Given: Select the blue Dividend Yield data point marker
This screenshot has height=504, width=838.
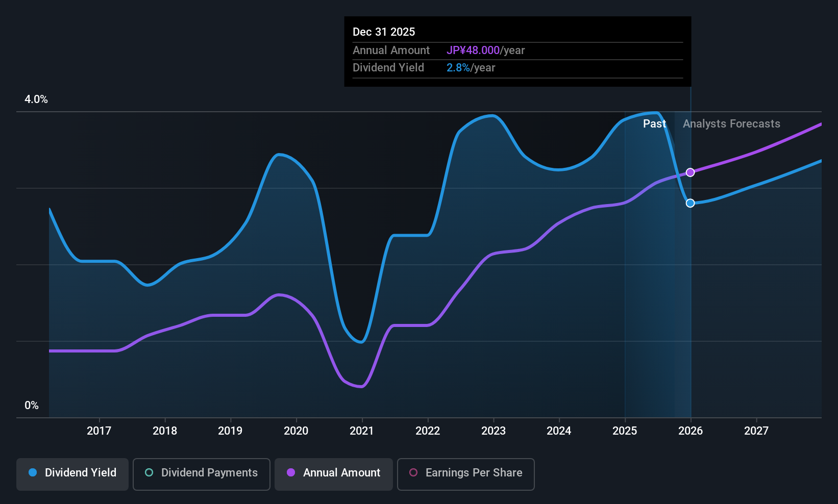Looking at the screenshot, I should (691, 203).
